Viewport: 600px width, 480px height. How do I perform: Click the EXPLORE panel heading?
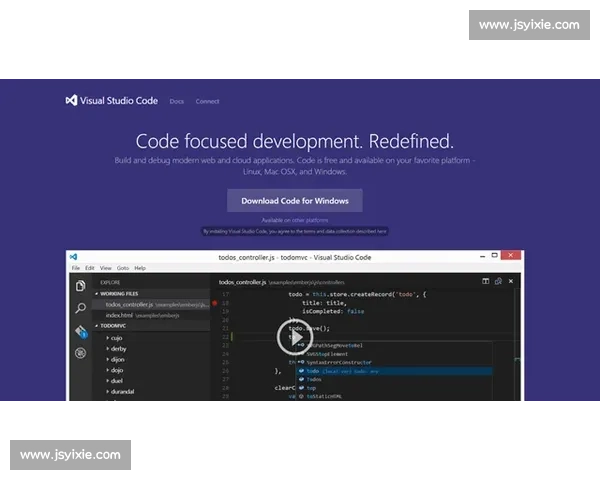[x=110, y=282]
